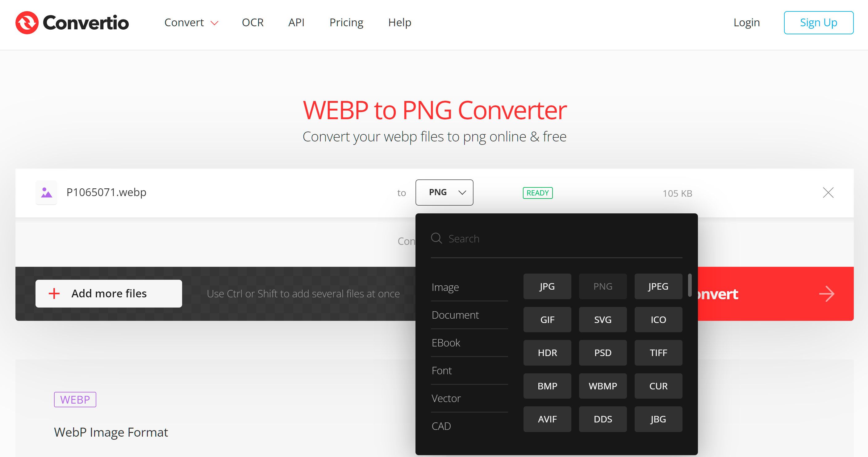Open the Convert dropdown menu
Viewport: 868px width, 457px height.
[x=191, y=23]
